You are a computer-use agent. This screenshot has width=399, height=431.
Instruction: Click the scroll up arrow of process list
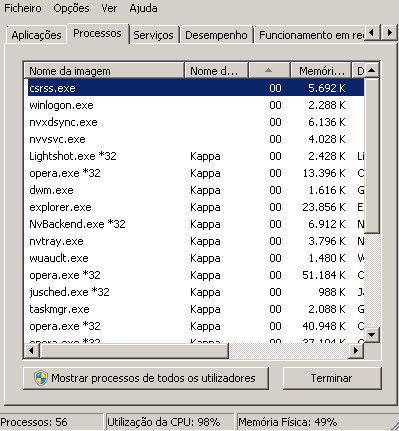click(372, 70)
